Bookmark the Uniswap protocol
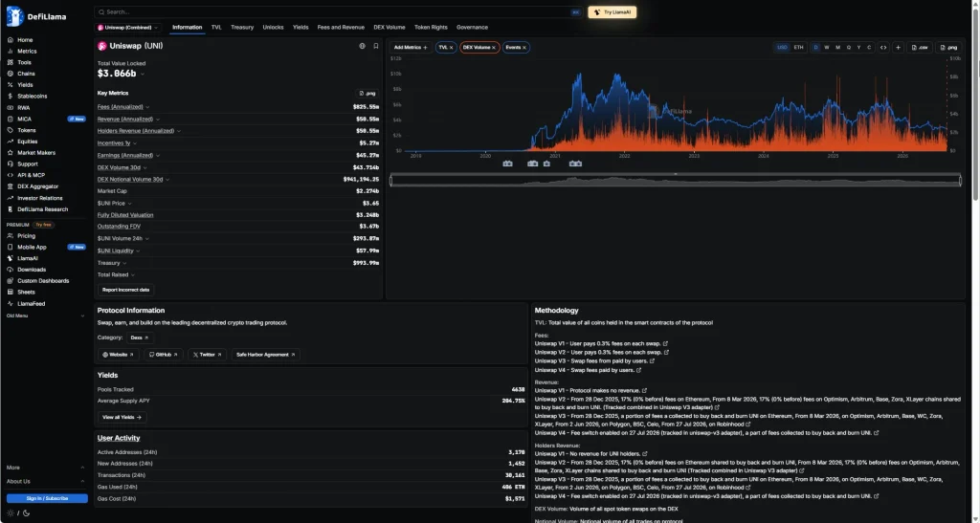980x523 pixels. click(x=375, y=46)
